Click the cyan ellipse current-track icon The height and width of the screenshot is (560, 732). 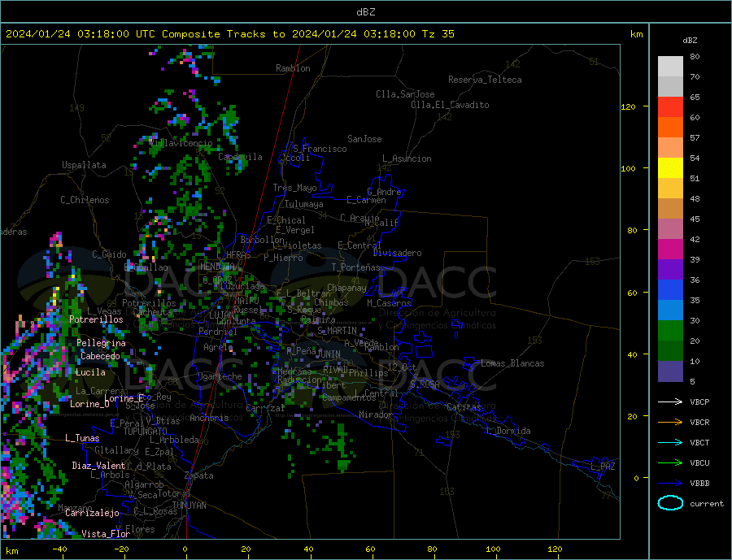click(670, 503)
